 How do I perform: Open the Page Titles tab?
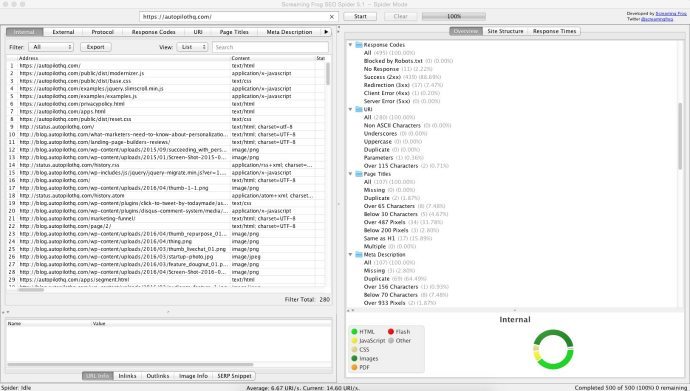click(234, 32)
